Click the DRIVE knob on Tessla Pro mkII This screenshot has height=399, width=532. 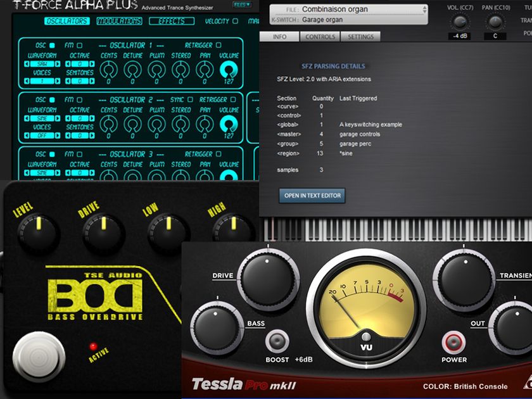(x=268, y=279)
